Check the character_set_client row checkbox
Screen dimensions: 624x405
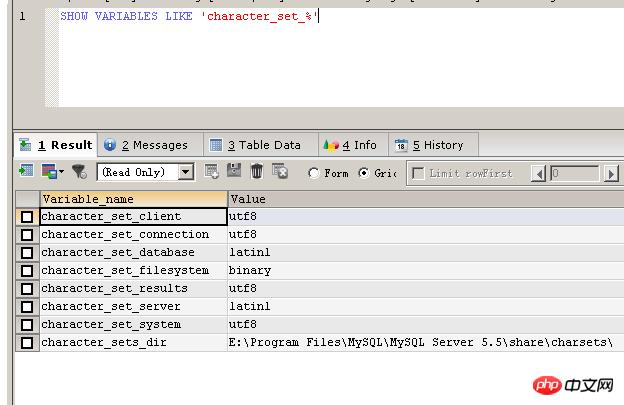(x=27, y=217)
